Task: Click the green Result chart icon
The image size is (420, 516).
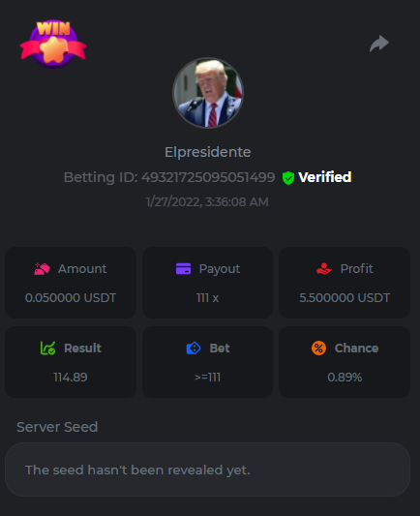Action: pyautogui.click(x=47, y=349)
